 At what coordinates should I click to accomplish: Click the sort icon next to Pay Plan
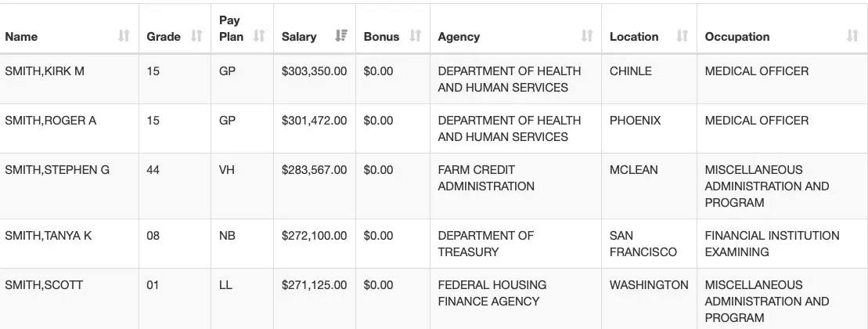pyautogui.click(x=259, y=36)
